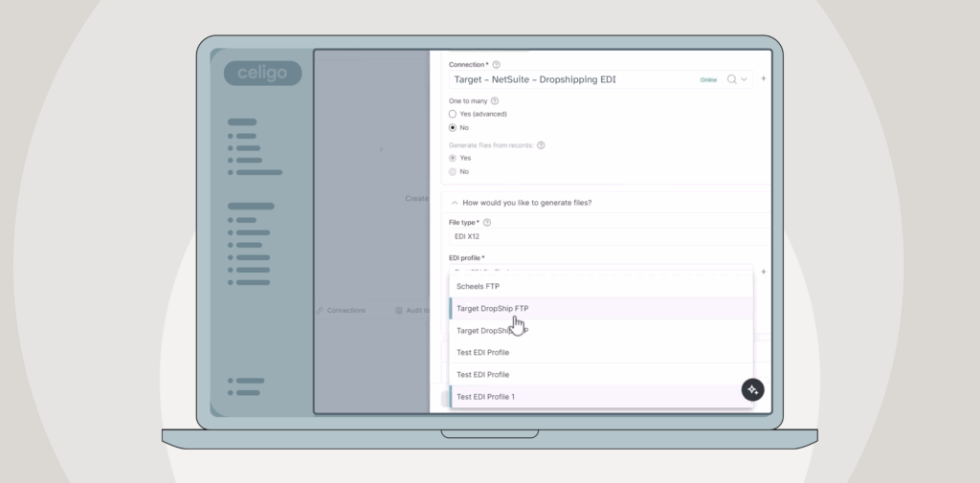Click help icon beside Generate files from records
Viewport: 980px width, 483px height.
coord(541,145)
